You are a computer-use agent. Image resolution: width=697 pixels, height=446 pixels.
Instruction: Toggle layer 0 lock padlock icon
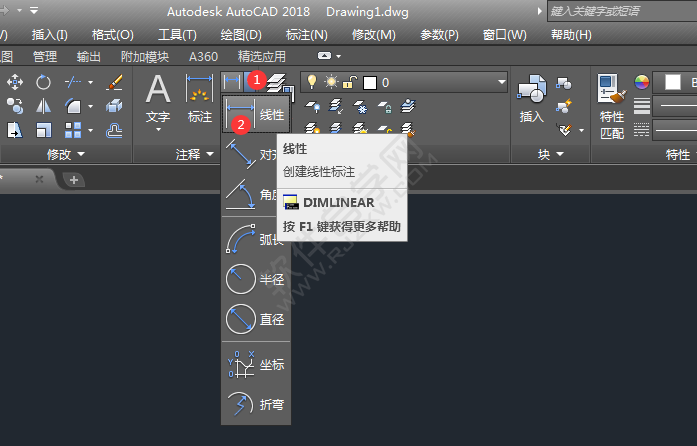(x=350, y=82)
